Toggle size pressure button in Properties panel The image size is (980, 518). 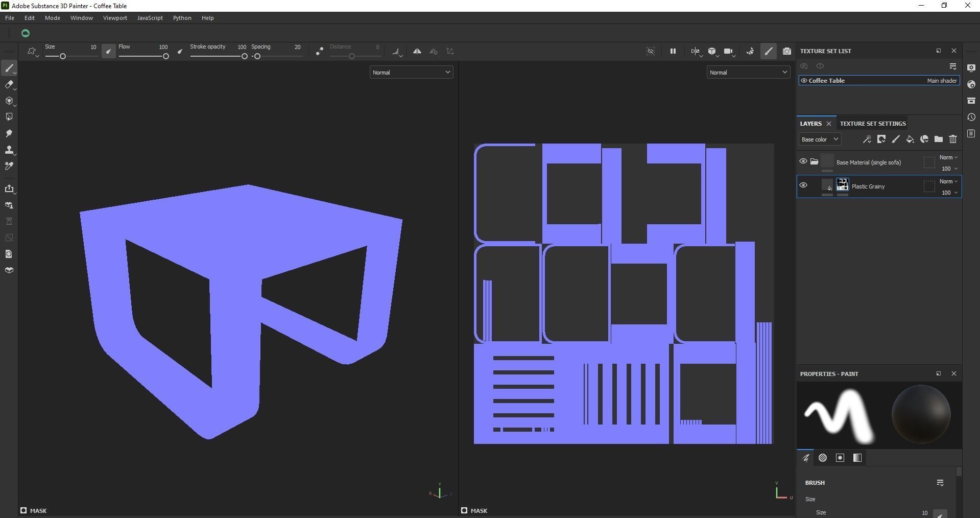tap(940, 513)
